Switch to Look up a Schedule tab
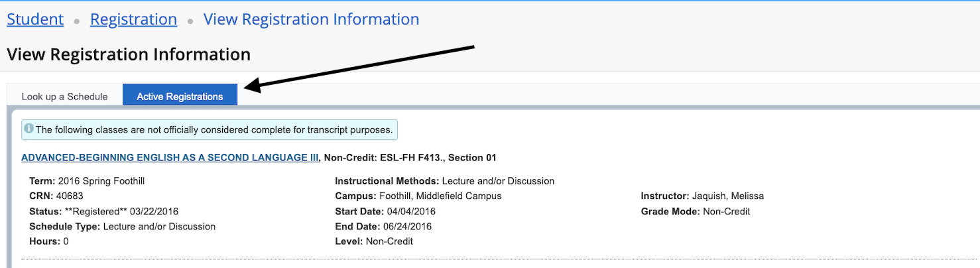The width and height of the screenshot is (980, 268). [x=65, y=96]
